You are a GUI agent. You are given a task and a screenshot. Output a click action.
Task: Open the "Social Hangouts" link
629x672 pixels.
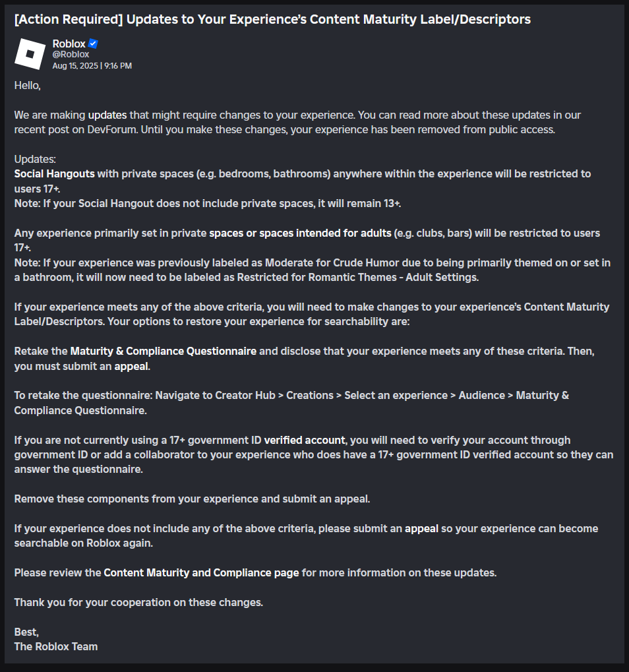(x=55, y=173)
